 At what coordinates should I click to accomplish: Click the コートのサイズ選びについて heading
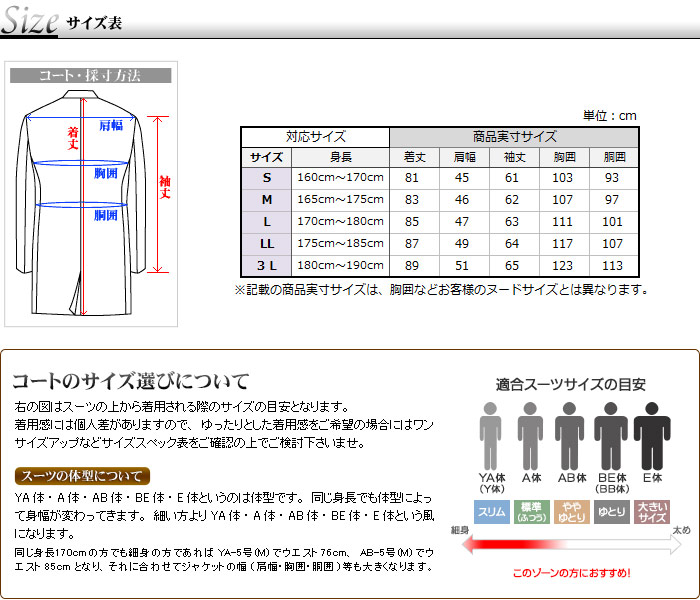point(131,381)
